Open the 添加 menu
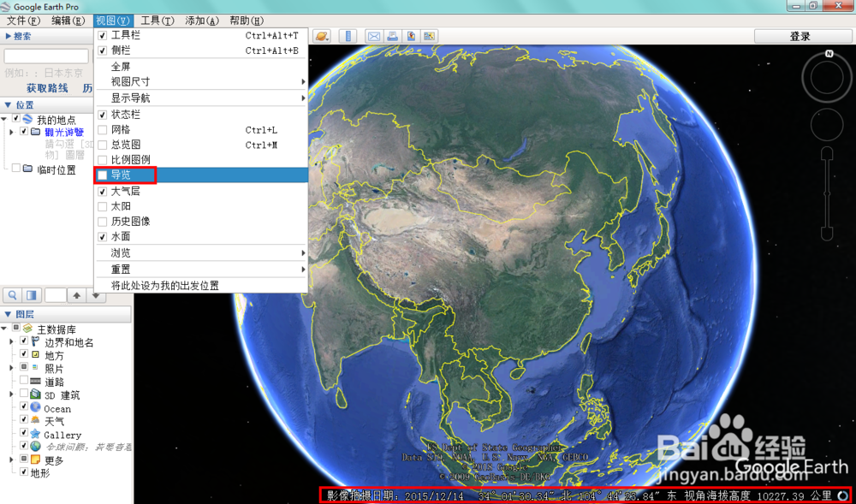 coord(201,21)
